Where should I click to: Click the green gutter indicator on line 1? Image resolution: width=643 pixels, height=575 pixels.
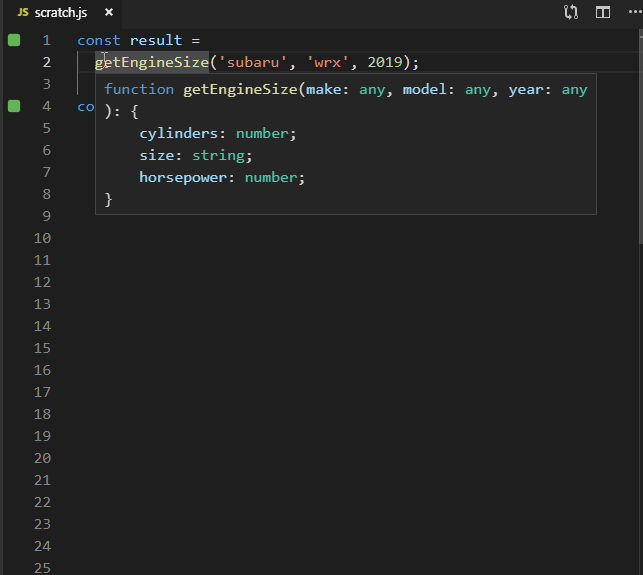(14, 40)
